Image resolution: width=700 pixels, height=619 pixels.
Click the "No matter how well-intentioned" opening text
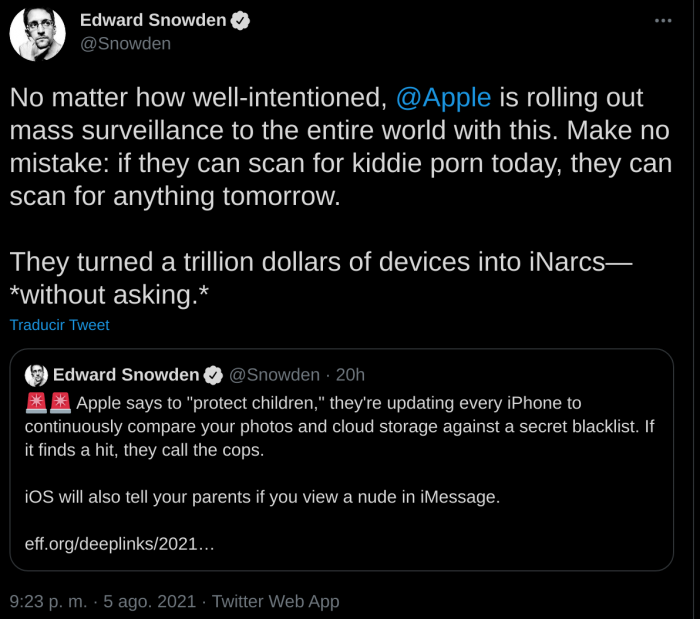pyautogui.click(x=197, y=98)
